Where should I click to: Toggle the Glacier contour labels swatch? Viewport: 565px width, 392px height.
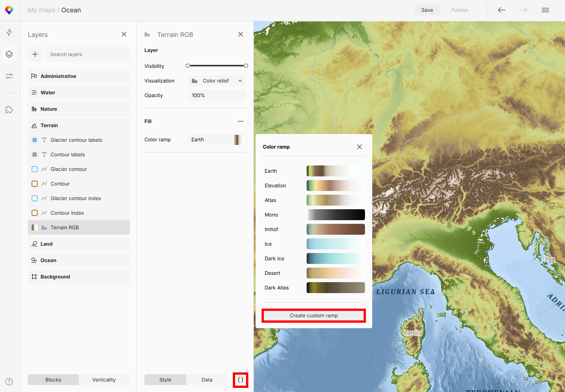point(35,140)
